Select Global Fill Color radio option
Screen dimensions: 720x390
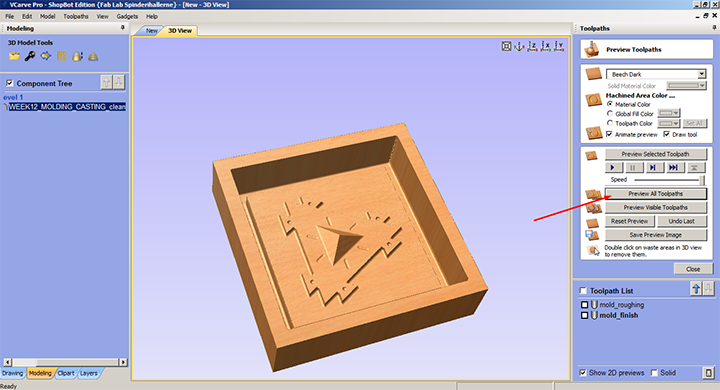click(x=610, y=113)
